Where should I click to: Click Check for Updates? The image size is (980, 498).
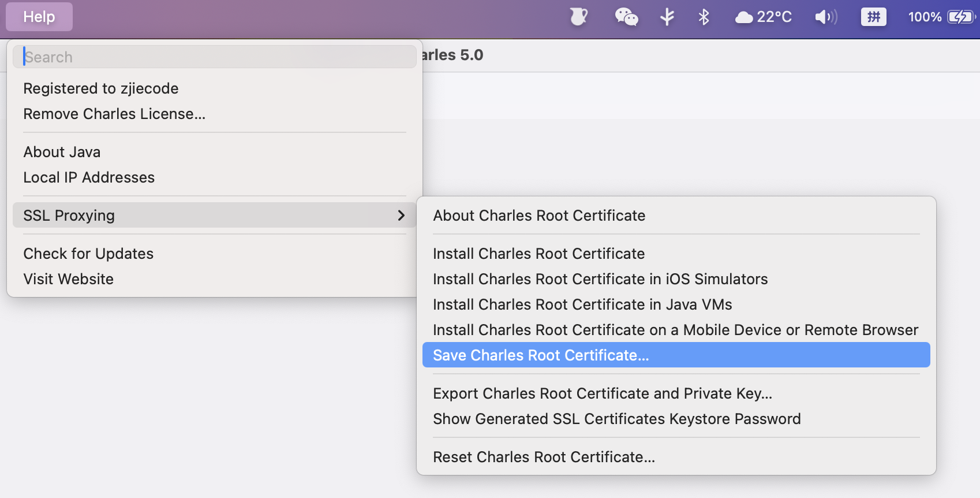point(88,254)
